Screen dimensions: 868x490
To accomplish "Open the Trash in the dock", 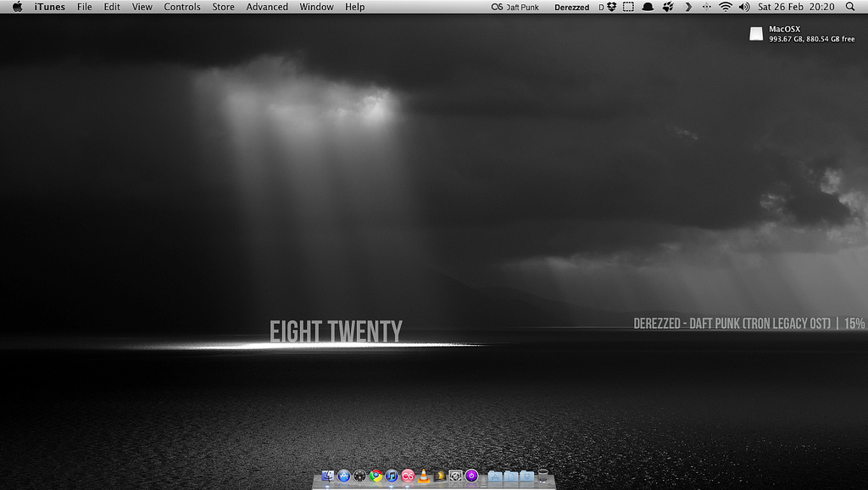I will click(x=543, y=476).
